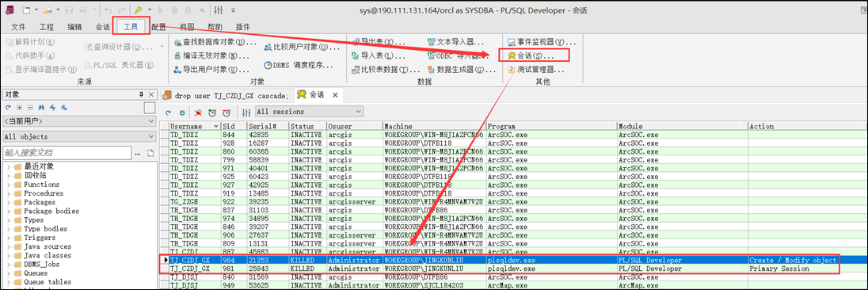Open Find Database Objects (查找数据库对象)
This screenshot has width=868, height=290.
click(x=215, y=42)
